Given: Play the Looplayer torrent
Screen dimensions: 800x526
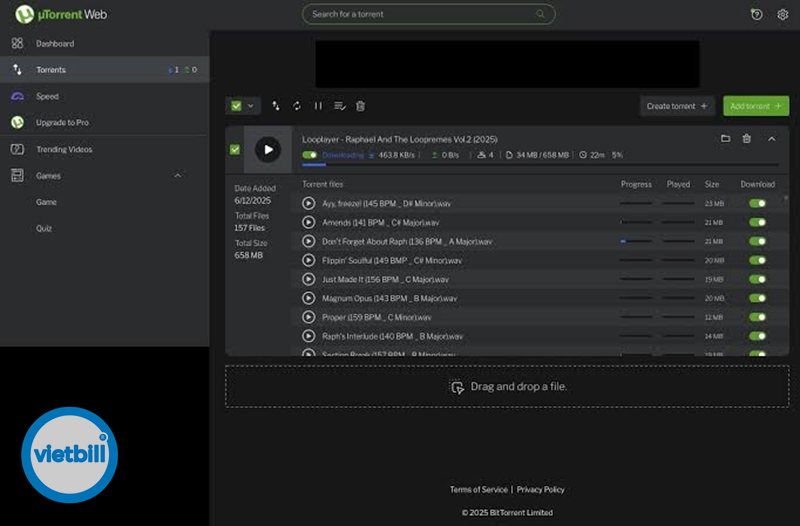Looking at the screenshot, I should [268, 149].
